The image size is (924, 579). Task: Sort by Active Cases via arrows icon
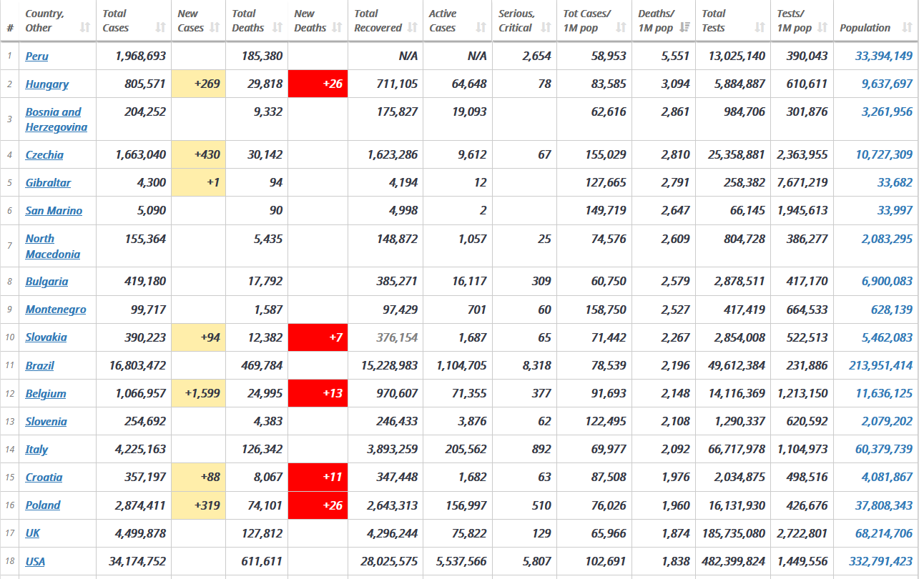[x=481, y=28]
